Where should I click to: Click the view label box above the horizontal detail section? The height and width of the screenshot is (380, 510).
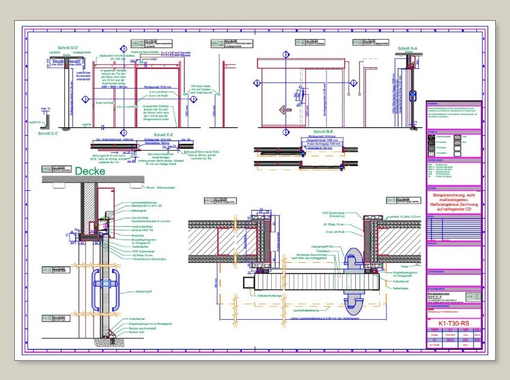[x=220, y=201]
